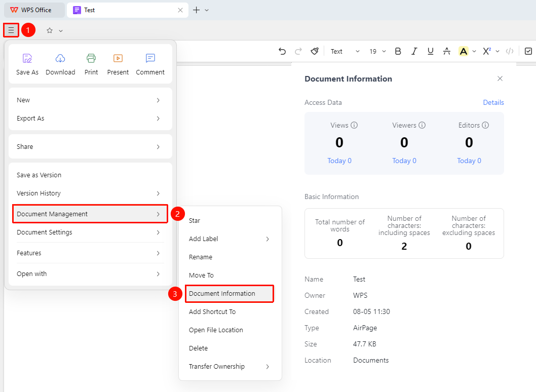
Task: Click the Download cloud icon
Action: [x=60, y=58]
